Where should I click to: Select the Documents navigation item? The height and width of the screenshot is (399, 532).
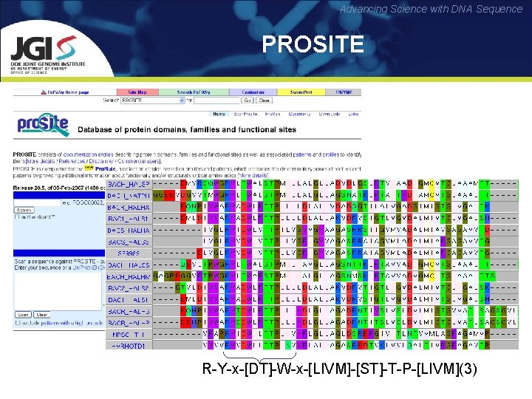coord(299,114)
